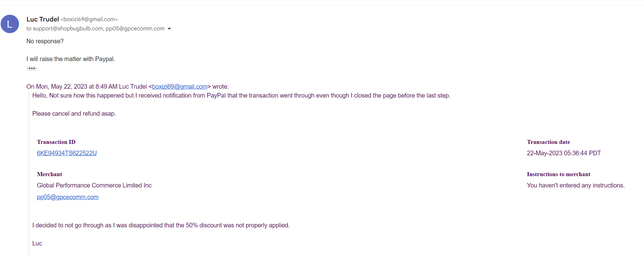Click the 'Luc' signature in quoted message
Screen dimensions: 644x270
pyautogui.click(x=37, y=243)
